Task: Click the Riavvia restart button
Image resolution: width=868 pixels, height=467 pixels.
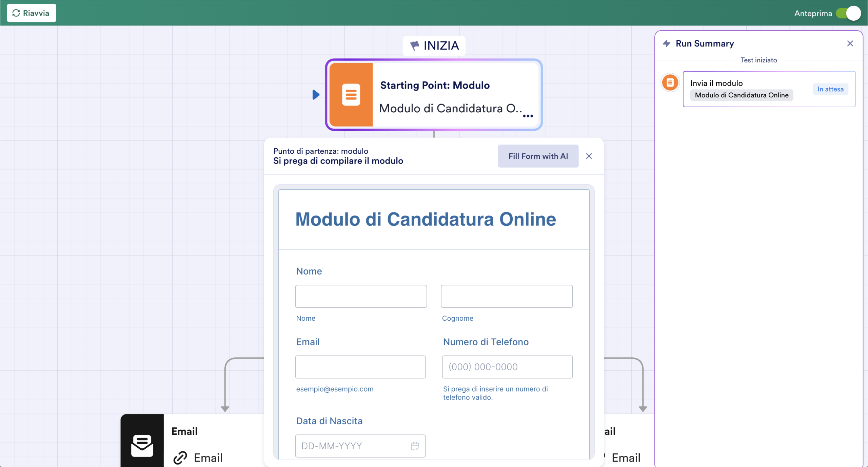Action: (31, 13)
